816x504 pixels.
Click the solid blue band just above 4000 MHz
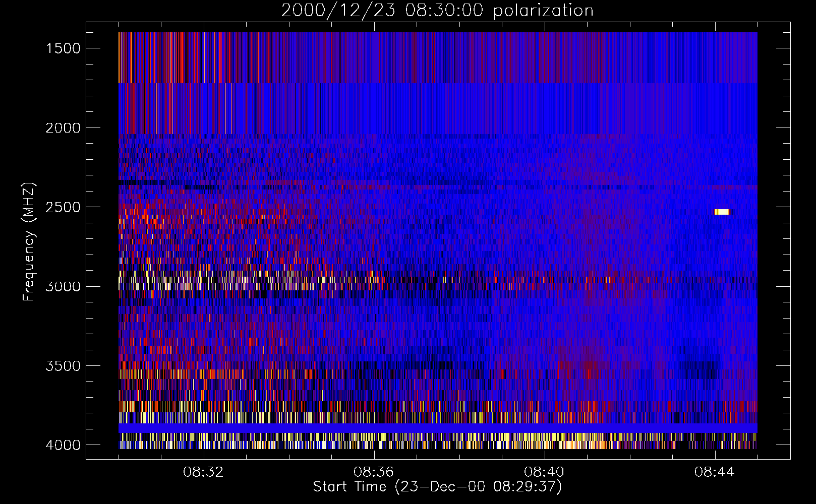click(x=438, y=428)
